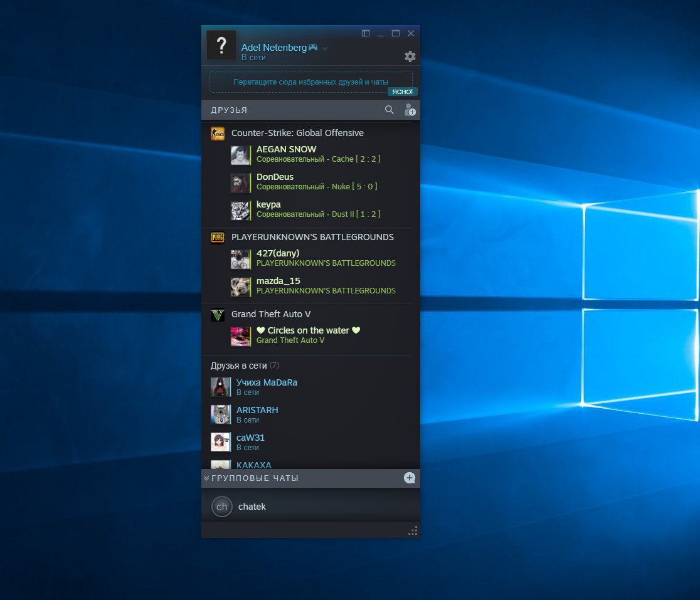The height and width of the screenshot is (600, 700).
Task: Click keypa status Dust II [ 1 : 2 ]
Action: 318,214
